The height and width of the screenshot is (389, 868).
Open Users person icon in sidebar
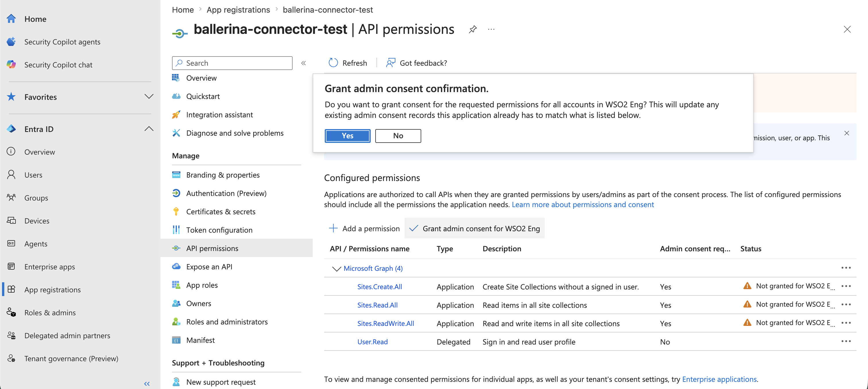[x=11, y=175]
